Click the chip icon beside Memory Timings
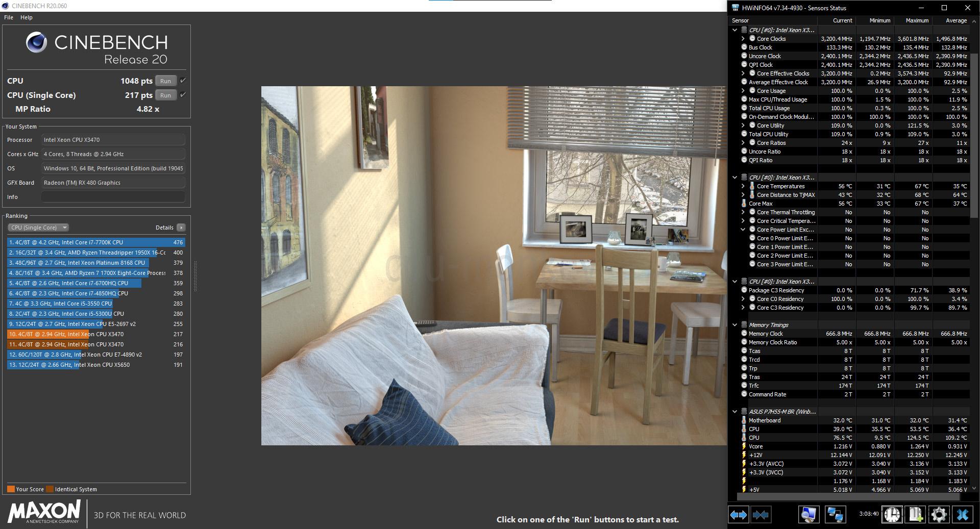This screenshot has width=980, height=529. point(744,325)
